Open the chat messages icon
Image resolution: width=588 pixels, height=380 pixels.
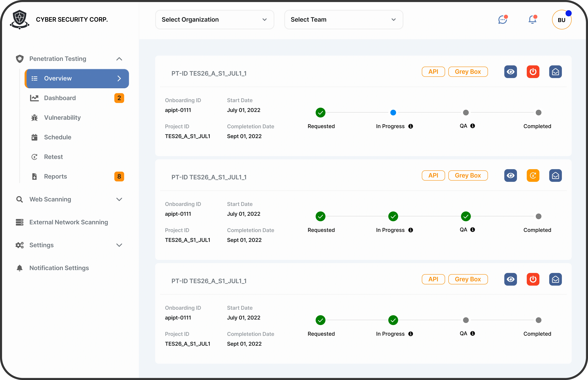[502, 20]
